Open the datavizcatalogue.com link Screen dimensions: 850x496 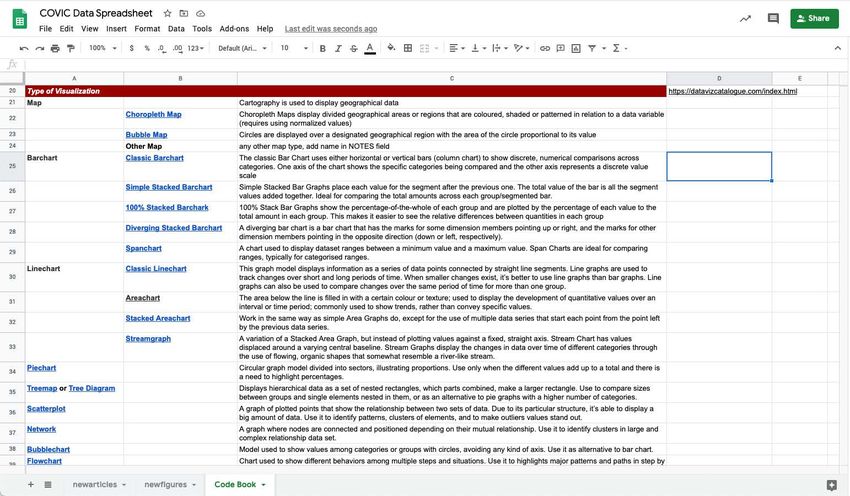[732, 91]
